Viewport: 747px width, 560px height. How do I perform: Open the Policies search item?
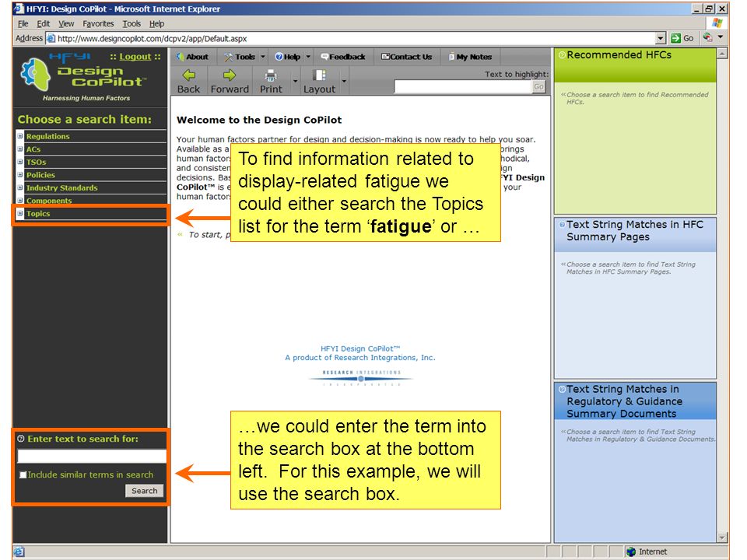pos(40,175)
